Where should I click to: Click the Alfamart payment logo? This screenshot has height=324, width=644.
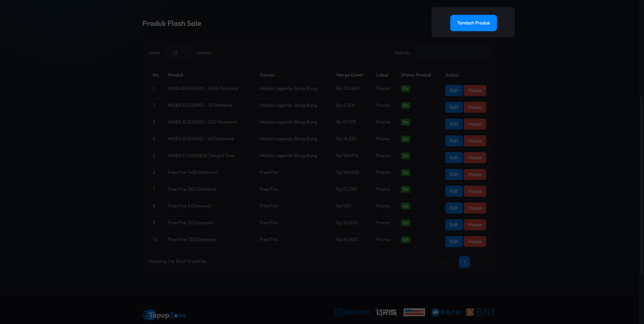(414, 312)
